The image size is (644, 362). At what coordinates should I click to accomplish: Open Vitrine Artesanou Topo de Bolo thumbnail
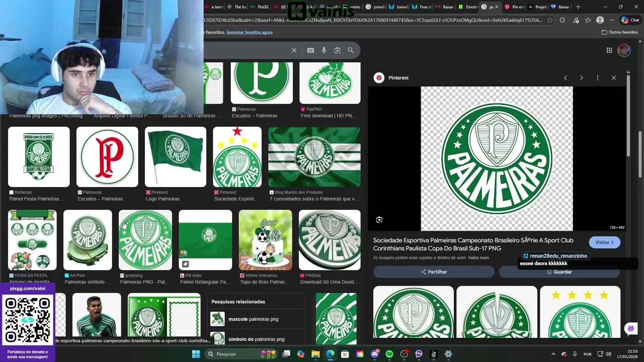266,240
